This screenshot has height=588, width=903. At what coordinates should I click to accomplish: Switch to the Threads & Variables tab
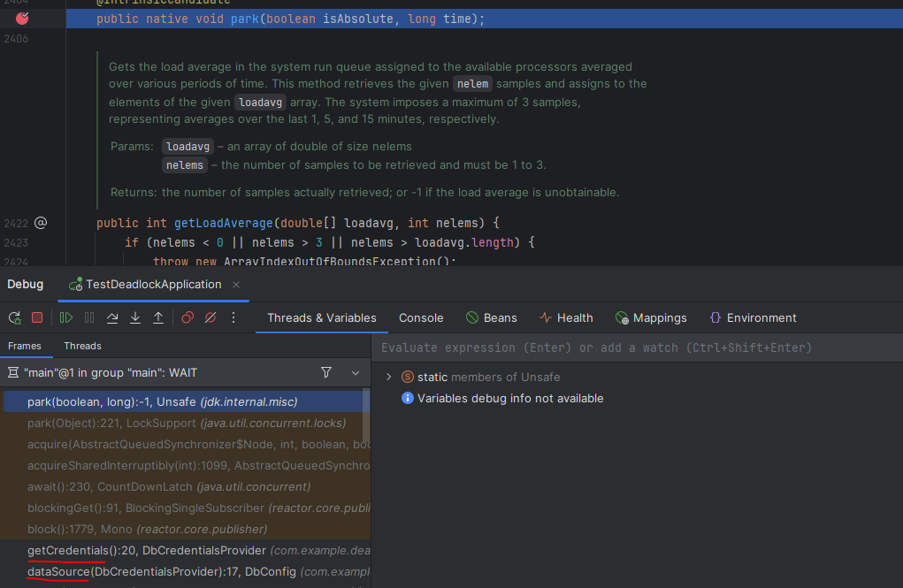(321, 318)
